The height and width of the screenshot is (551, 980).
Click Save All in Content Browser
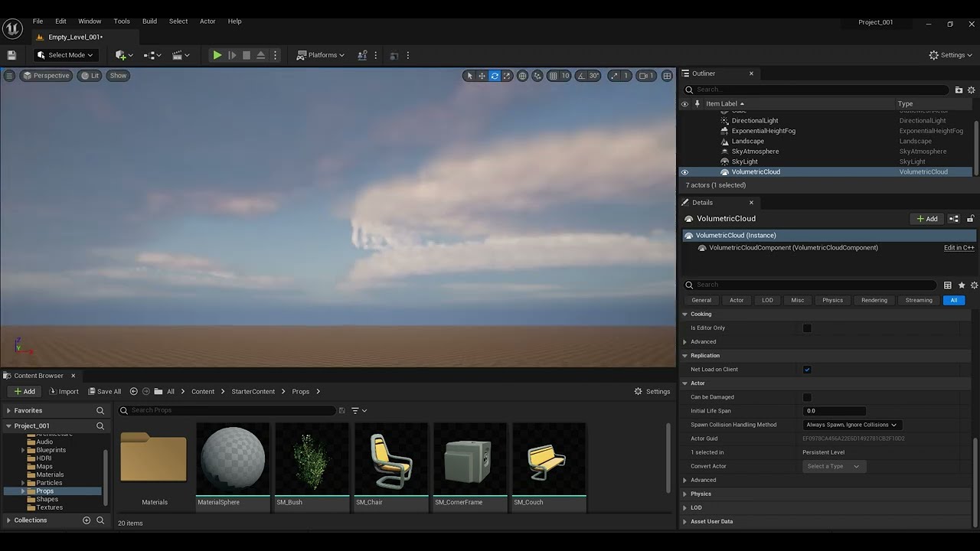(104, 392)
